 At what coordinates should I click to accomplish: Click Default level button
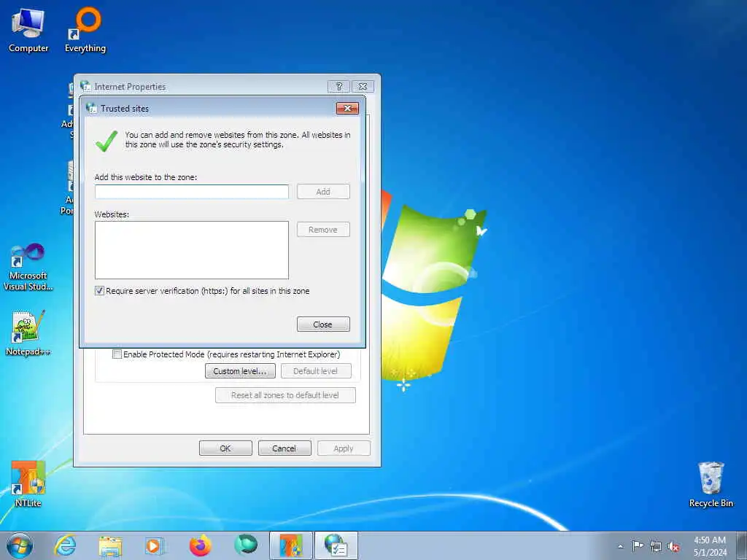pyautogui.click(x=316, y=371)
